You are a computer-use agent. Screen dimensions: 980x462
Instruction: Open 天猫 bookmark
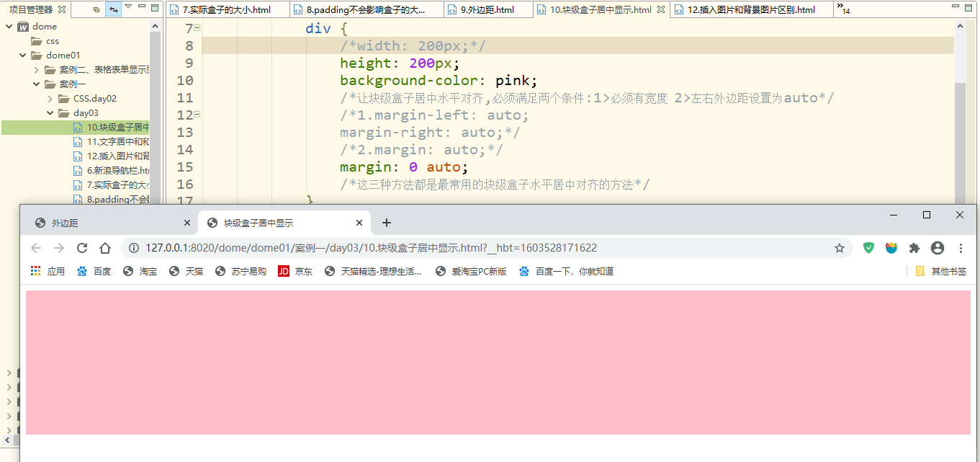(186, 271)
